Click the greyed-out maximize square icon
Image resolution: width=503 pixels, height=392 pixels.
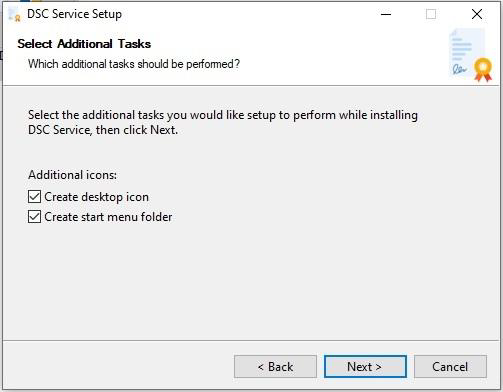point(431,14)
